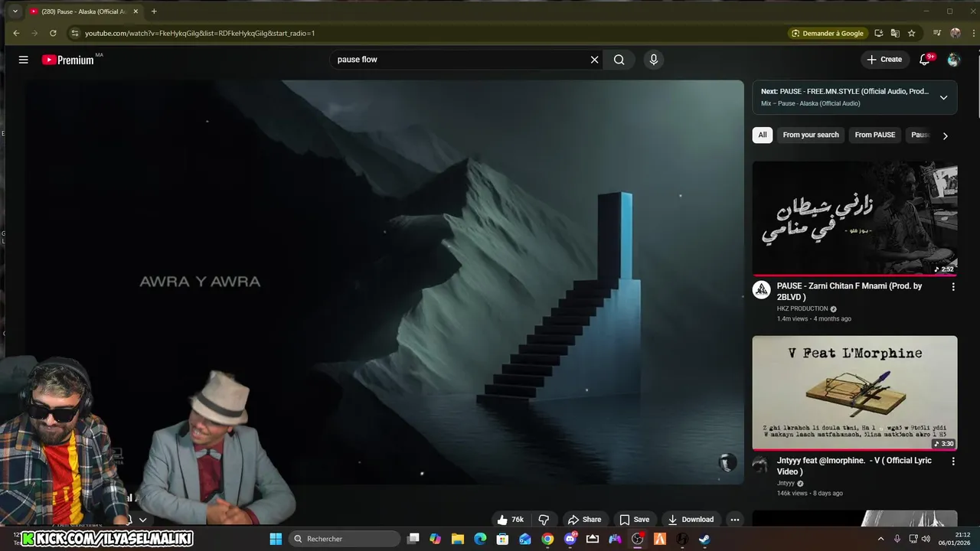Install app icon in address bar
The width and height of the screenshot is (980, 551).
(878, 33)
